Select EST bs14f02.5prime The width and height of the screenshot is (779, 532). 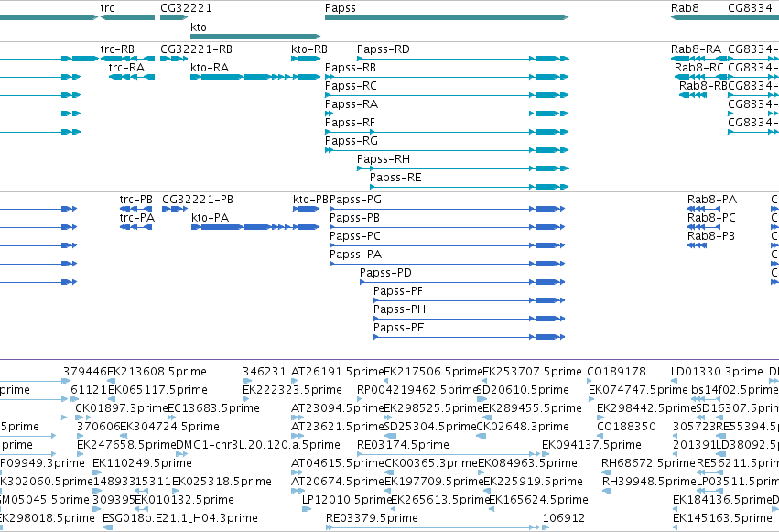[x=735, y=390]
